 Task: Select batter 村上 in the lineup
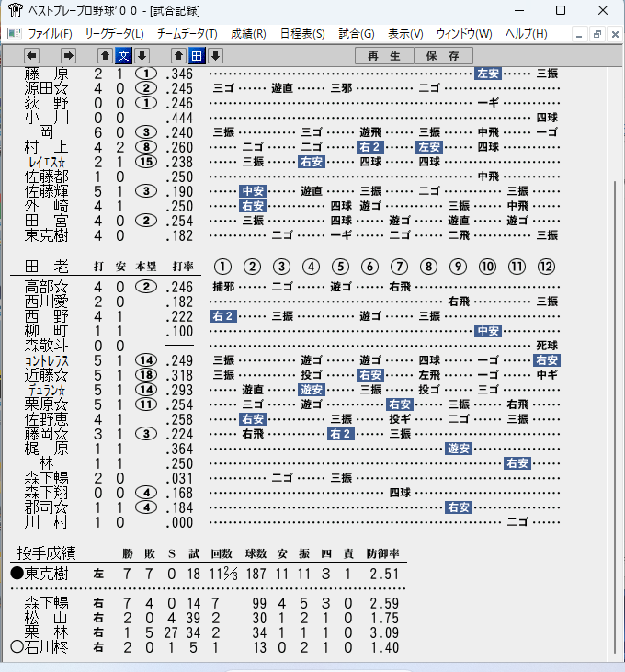(46, 147)
